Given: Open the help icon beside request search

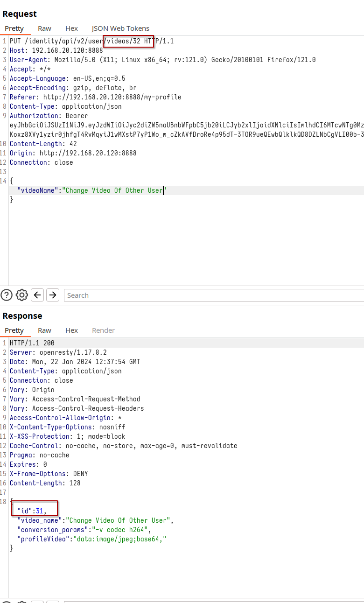Looking at the screenshot, I should pos(7,295).
